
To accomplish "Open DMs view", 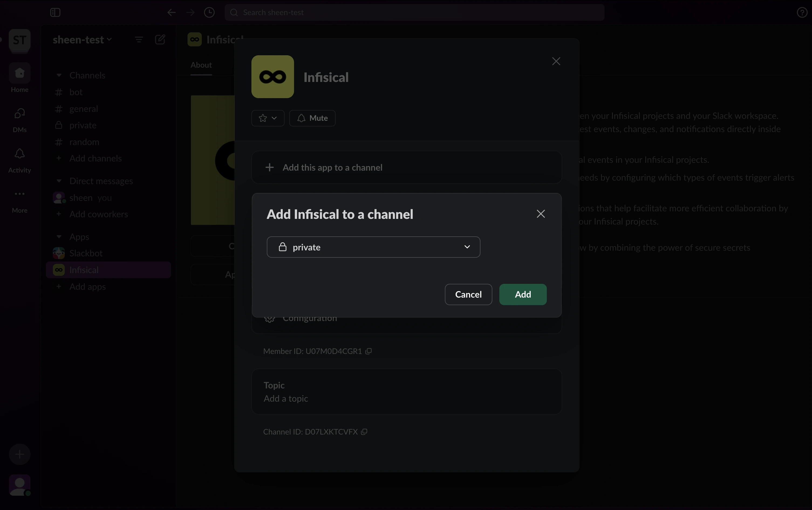I will (x=19, y=120).
